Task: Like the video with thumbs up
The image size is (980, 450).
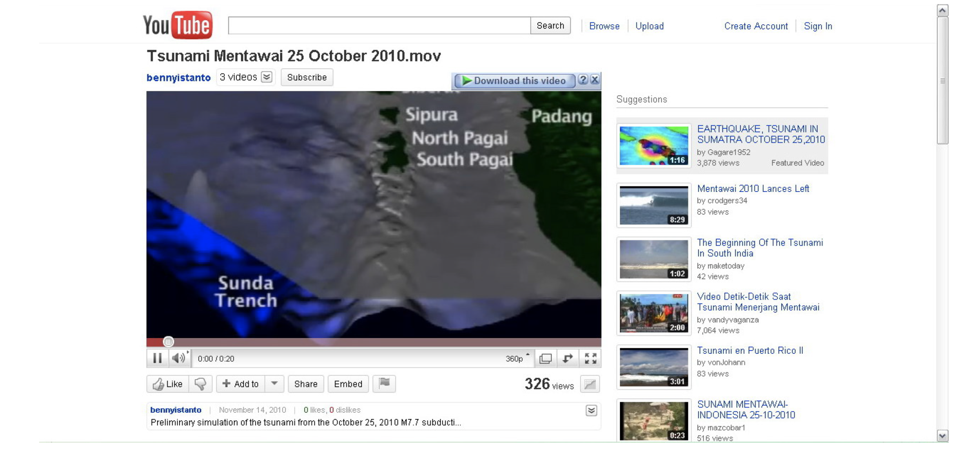Action: pos(168,384)
